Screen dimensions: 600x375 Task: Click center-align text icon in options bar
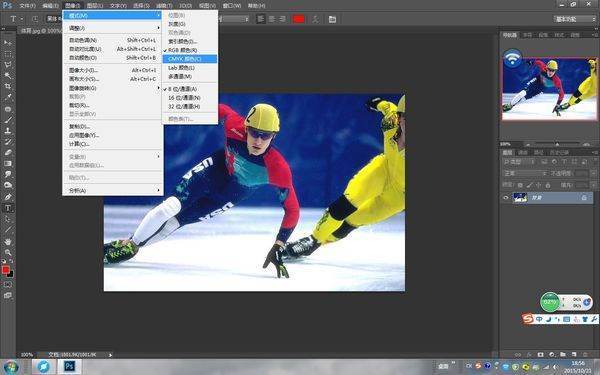point(272,19)
